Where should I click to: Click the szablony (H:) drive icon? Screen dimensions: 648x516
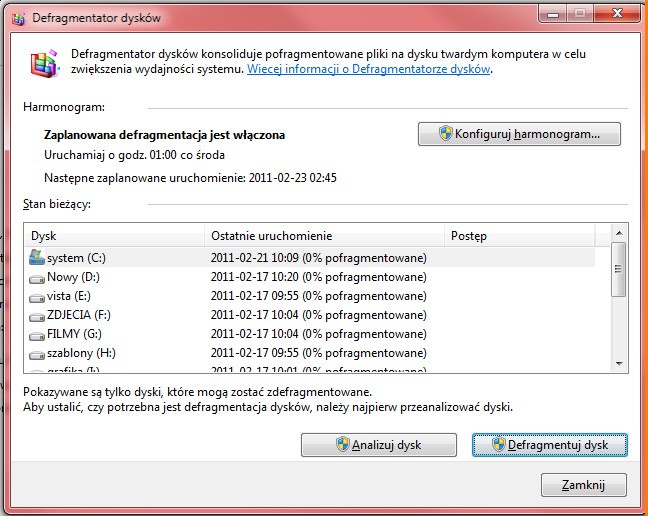(38, 353)
